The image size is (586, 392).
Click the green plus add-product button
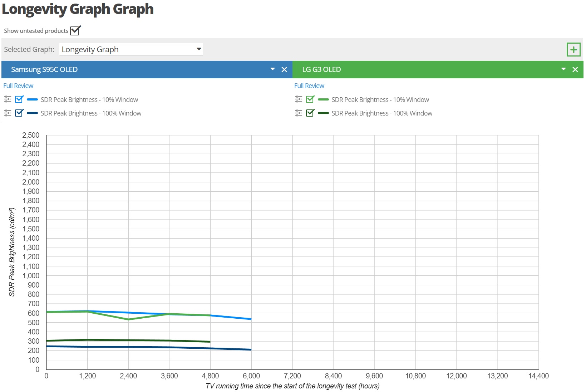click(x=573, y=49)
